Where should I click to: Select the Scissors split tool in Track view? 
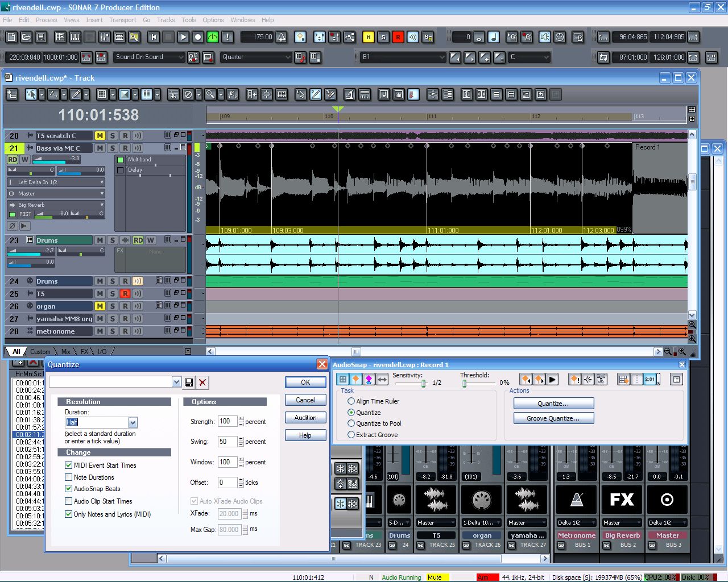(173, 94)
